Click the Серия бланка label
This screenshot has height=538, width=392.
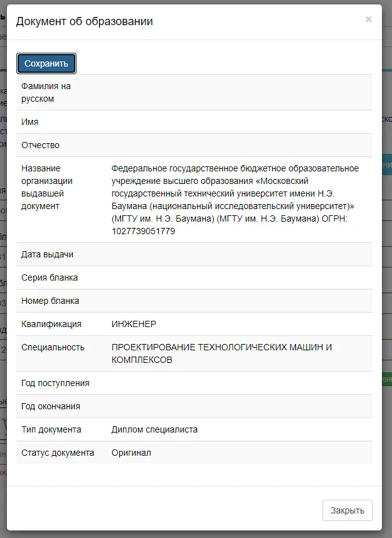click(x=50, y=277)
